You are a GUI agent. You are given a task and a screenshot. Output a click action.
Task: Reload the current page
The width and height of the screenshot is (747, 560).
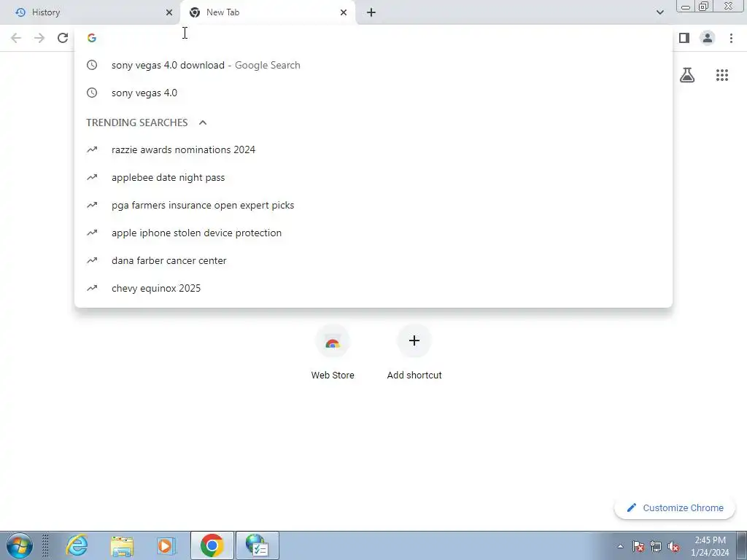tap(63, 38)
